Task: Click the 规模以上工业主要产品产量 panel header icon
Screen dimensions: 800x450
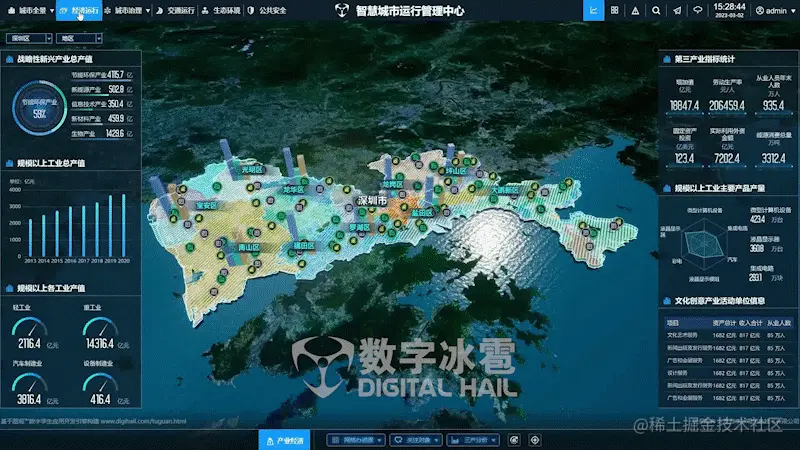Action: click(667, 188)
